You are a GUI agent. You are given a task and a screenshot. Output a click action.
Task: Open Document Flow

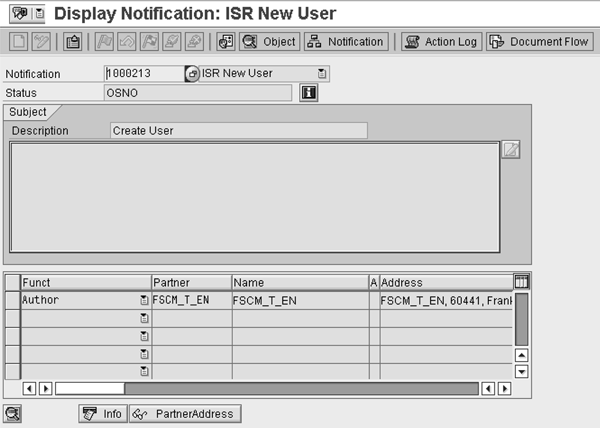540,42
